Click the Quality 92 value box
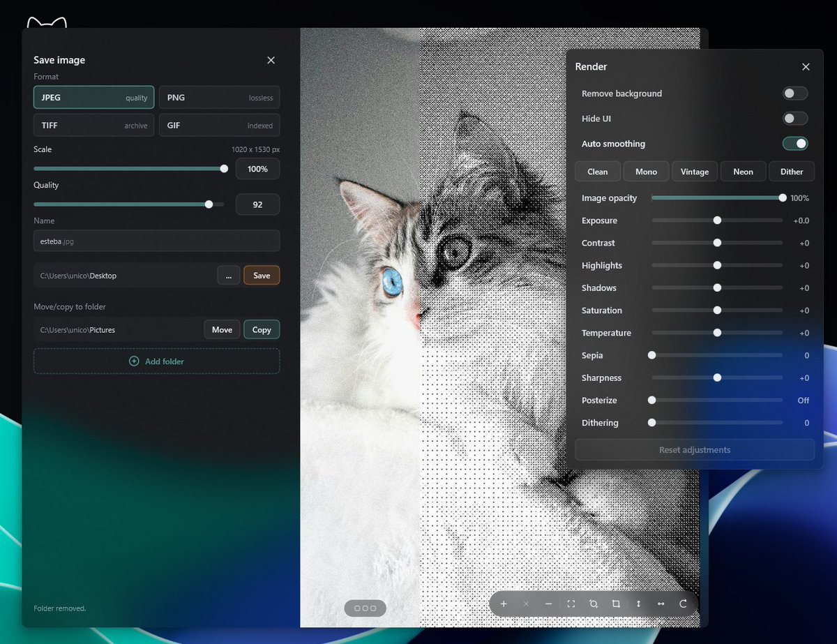The height and width of the screenshot is (644, 837). click(257, 204)
